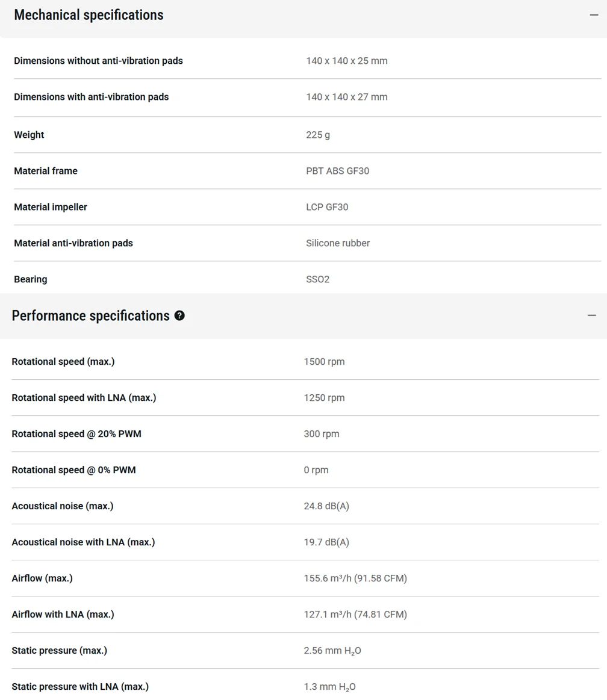Click the PBT ABS GF30 frame material value
Screen dimensions: 607x700
338,171
